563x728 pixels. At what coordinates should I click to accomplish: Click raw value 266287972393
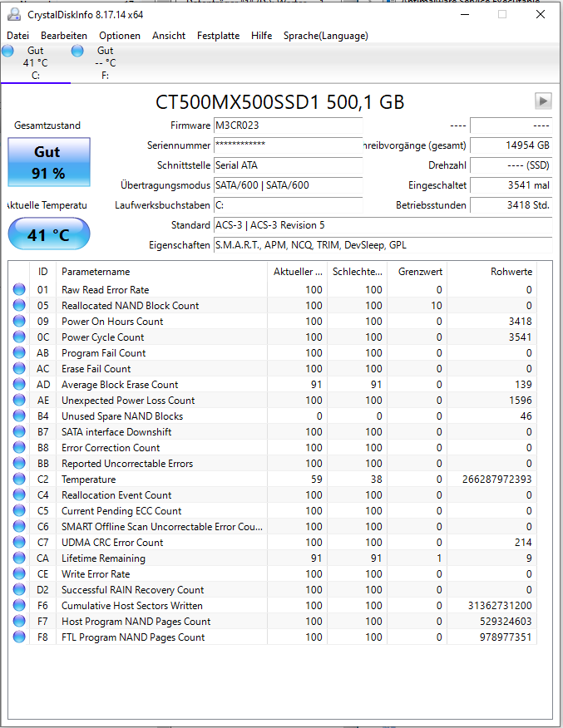[x=496, y=480]
